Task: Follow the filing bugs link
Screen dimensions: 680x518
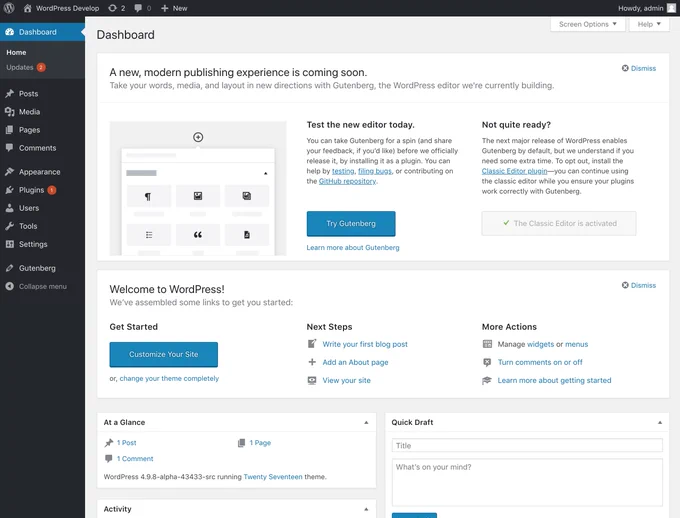Action: coord(375,171)
